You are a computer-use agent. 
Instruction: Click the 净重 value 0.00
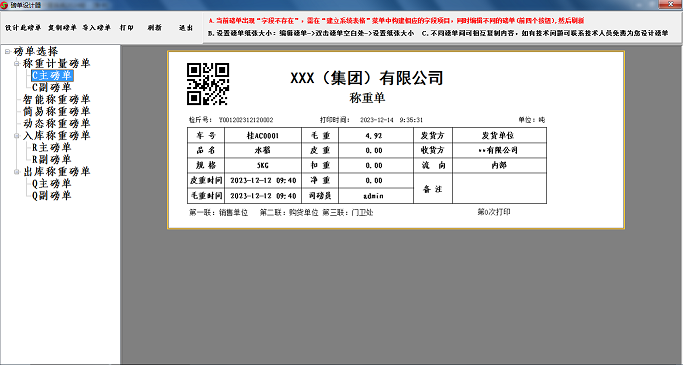click(375, 180)
